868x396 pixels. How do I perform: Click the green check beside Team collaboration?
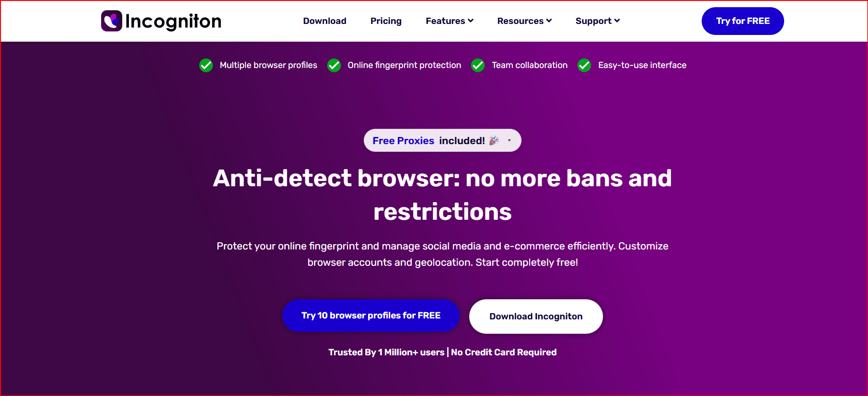(x=478, y=65)
